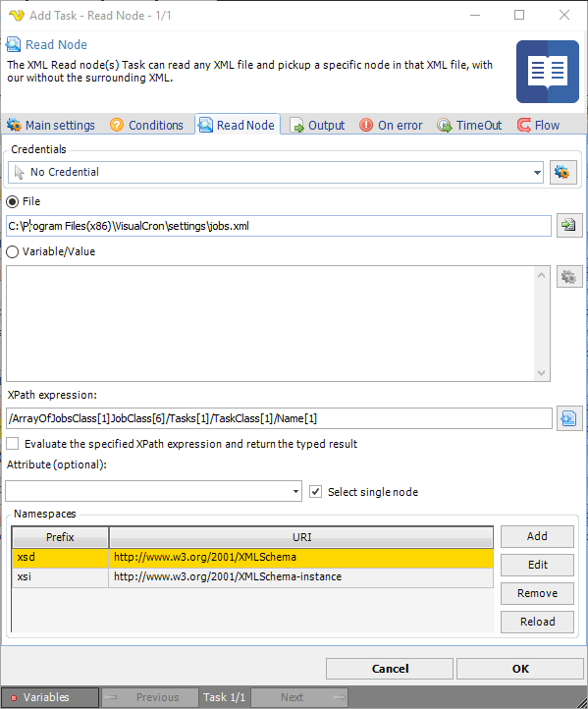Select the Variable/Value radio button
The width and height of the screenshot is (588, 709).
point(13,251)
